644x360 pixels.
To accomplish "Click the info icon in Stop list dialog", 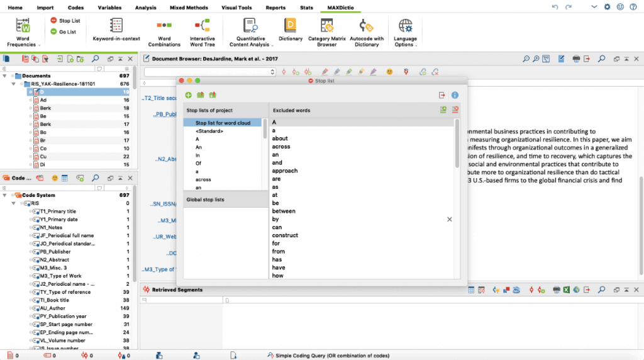I will 455,95.
